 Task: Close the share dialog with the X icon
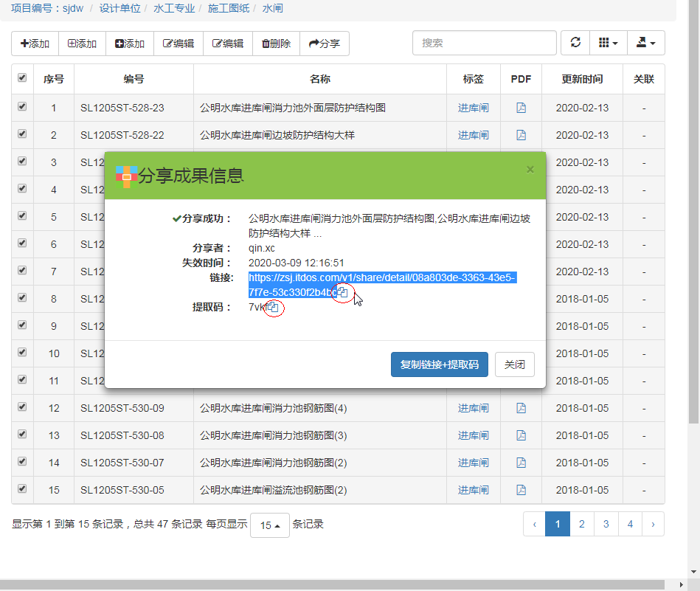pos(530,170)
